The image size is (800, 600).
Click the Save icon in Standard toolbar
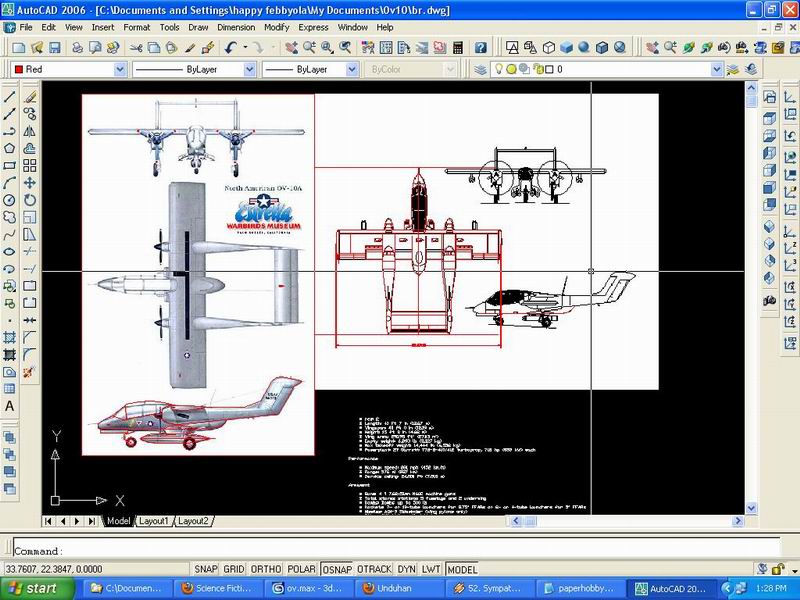pyautogui.click(x=55, y=48)
